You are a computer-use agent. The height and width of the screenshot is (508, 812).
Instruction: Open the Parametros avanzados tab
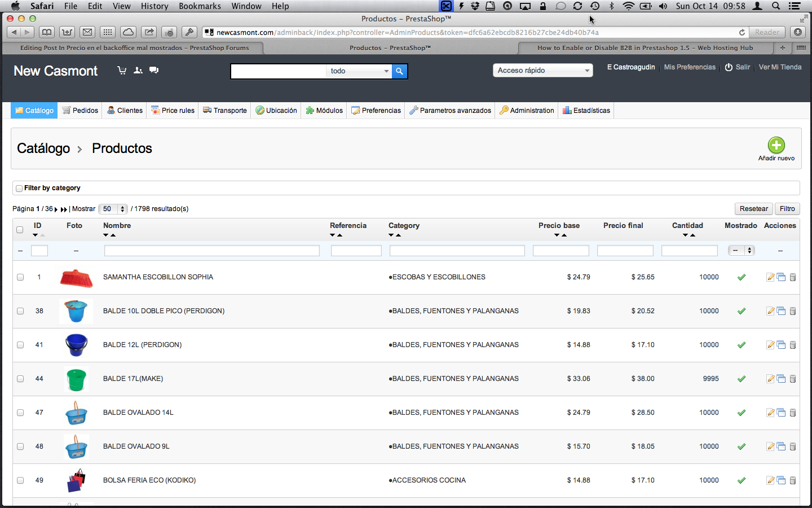click(450, 111)
